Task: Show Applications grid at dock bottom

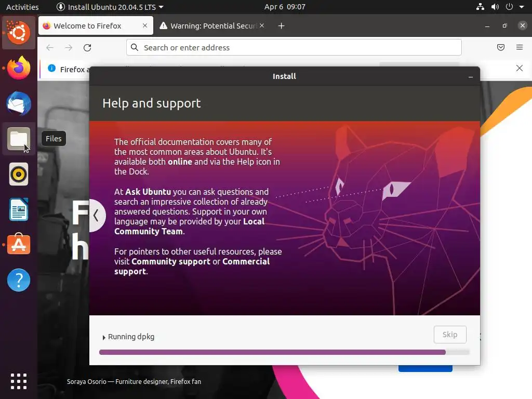Action: (x=19, y=381)
